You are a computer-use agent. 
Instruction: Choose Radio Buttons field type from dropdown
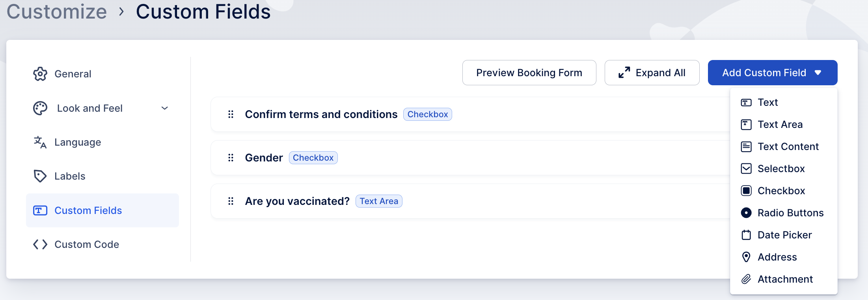coord(790,213)
